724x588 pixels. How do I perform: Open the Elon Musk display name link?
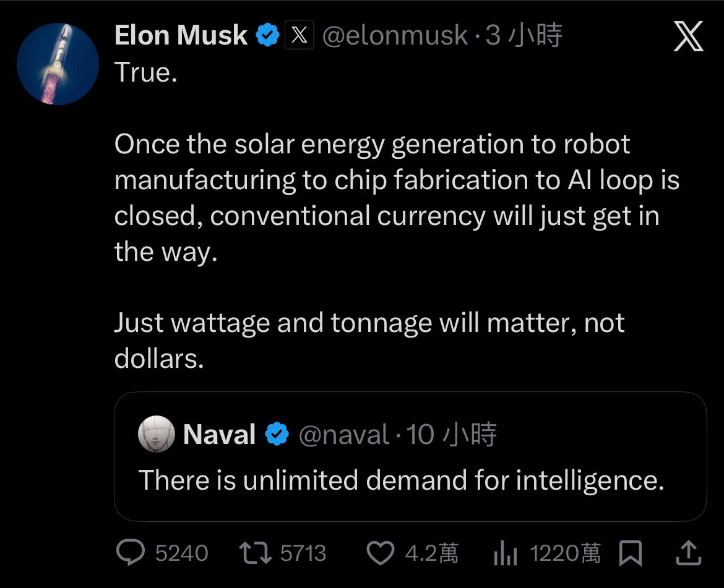tap(181, 35)
